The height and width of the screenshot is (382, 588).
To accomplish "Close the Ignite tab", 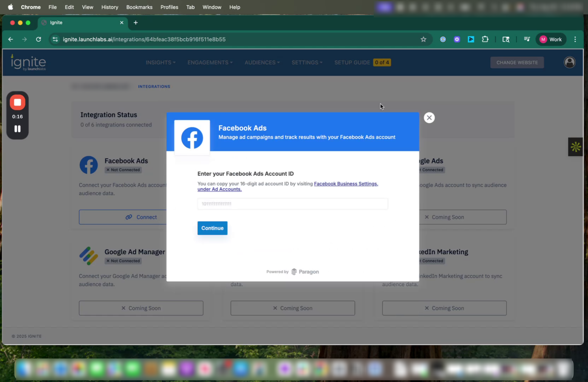I will (122, 23).
